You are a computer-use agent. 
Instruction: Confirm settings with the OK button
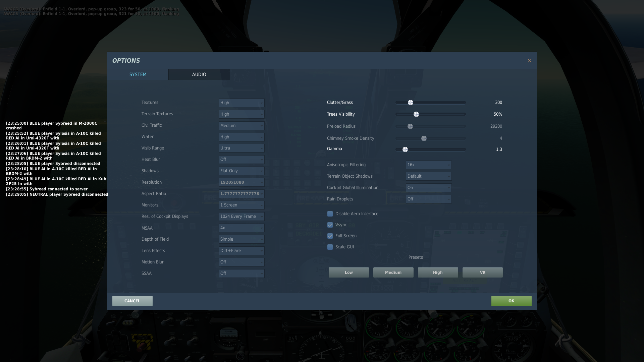click(x=512, y=301)
